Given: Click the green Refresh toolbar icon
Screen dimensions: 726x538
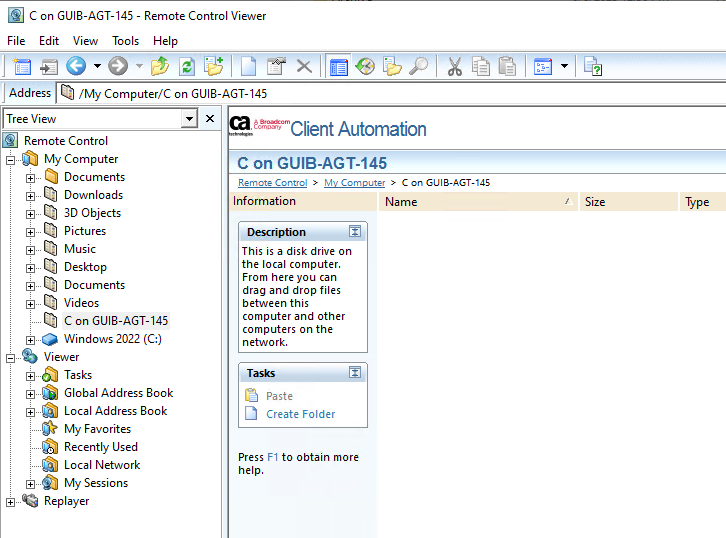Looking at the screenshot, I should tap(186, 67).
